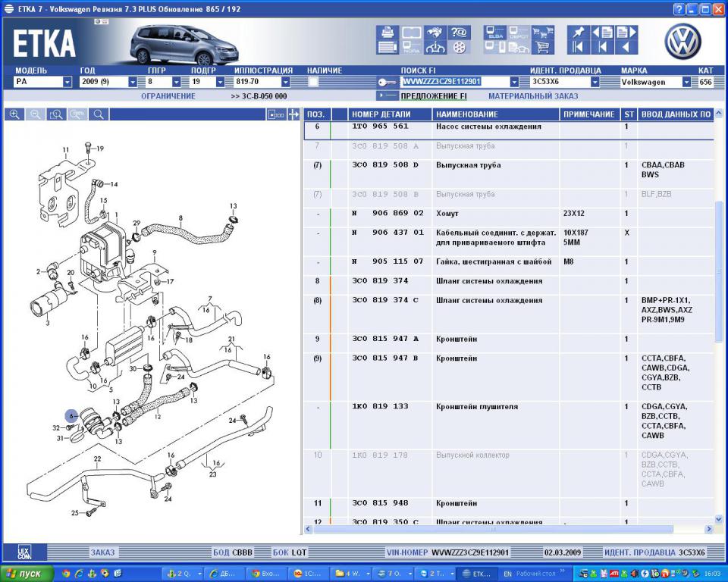
Task: Click the film reel icon
Action: pyautogui.click(x=459, y=47)
